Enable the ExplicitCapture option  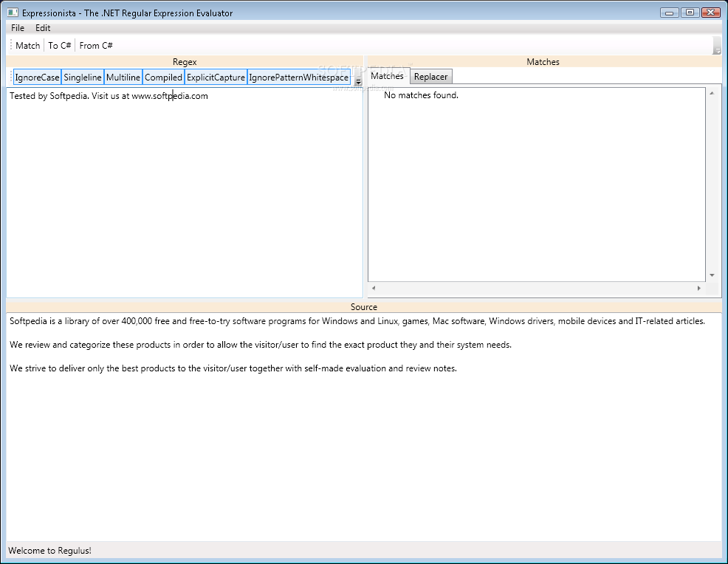click(x=216, y=77)
